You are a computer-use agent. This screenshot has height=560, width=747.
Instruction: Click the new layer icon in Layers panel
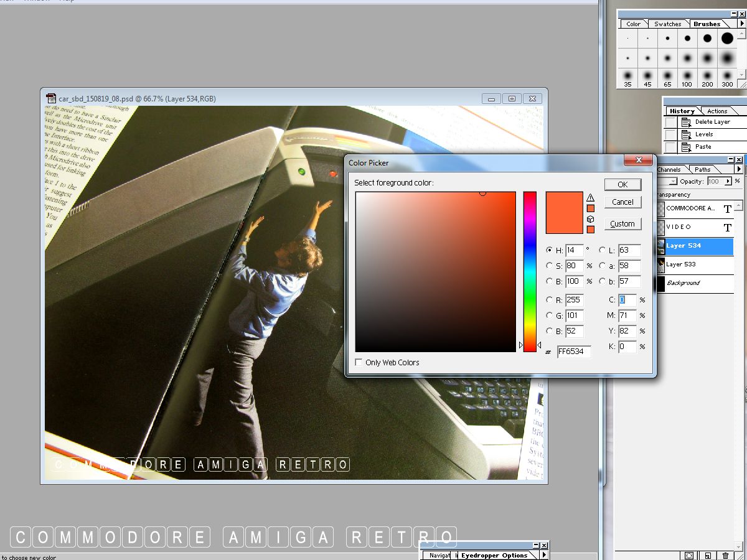pos(708,555)
